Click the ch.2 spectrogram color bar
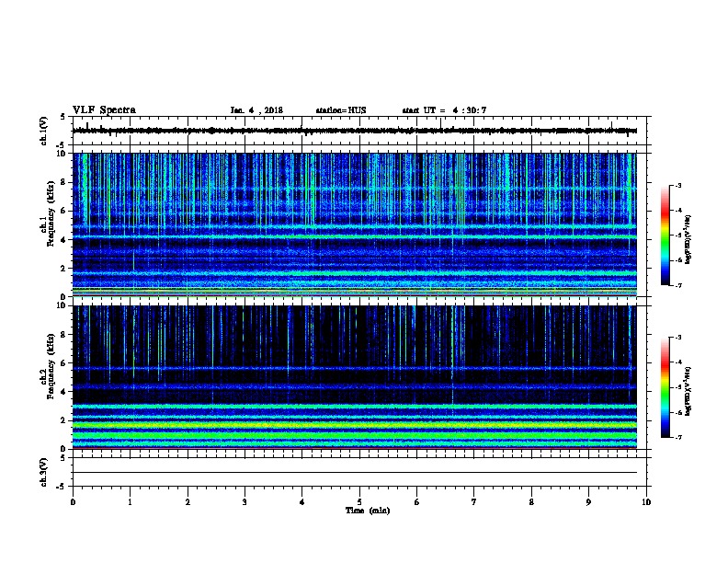This screenshot has width=728, height=563. click(665, 387)
